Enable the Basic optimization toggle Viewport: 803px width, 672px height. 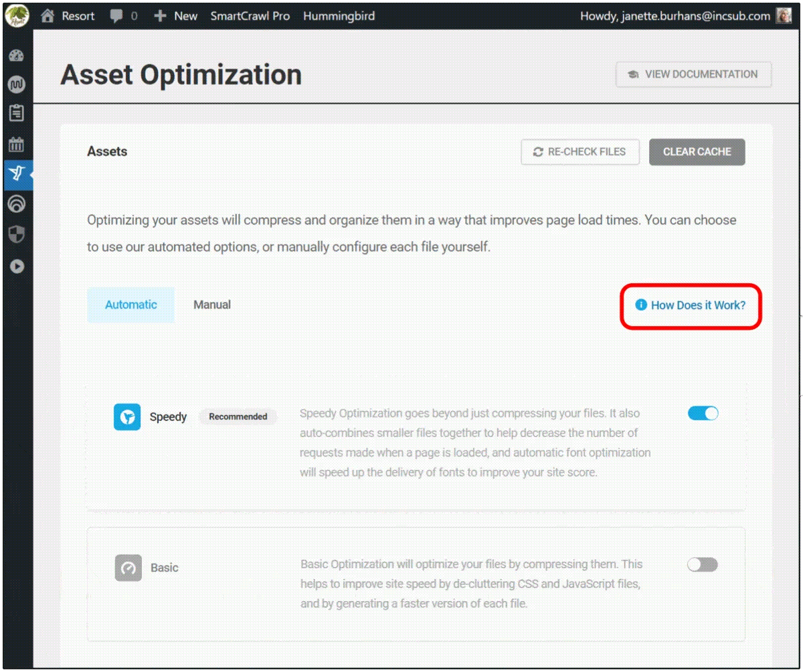(703, 564)
